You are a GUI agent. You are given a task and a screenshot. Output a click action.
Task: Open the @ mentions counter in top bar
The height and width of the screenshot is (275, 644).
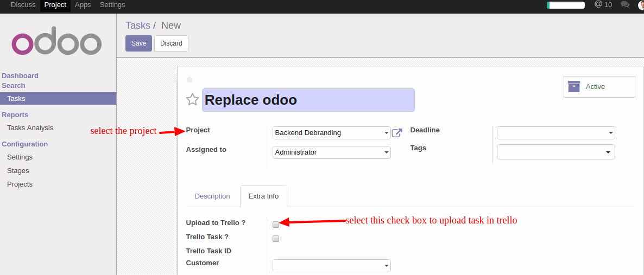tap(603, 4)
